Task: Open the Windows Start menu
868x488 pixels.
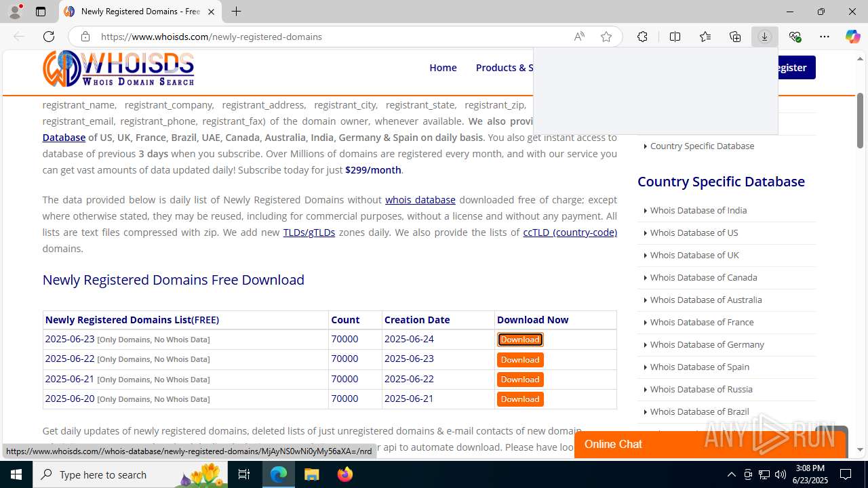Action: (x=16, y=474)
